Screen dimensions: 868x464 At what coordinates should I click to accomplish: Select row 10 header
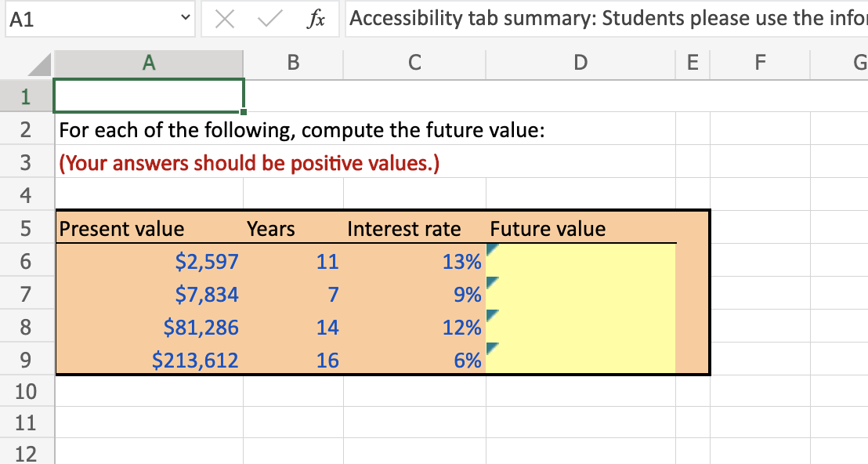point(26,391)
